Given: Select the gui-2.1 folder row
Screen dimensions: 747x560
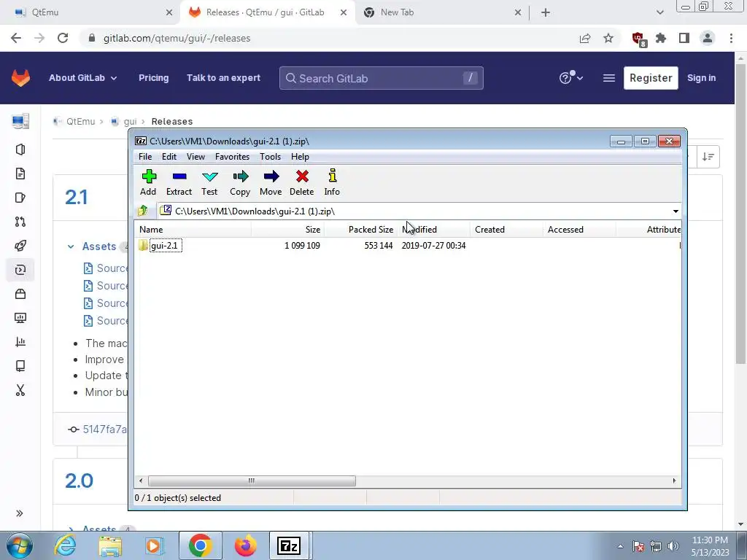Looking at the screenshot, I should [408, 246].
